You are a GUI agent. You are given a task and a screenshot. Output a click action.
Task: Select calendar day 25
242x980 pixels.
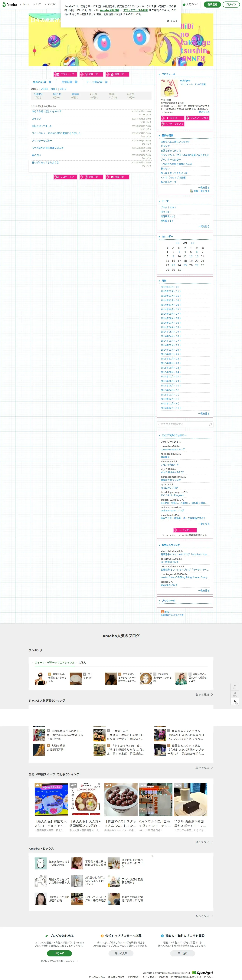point(185,265)
